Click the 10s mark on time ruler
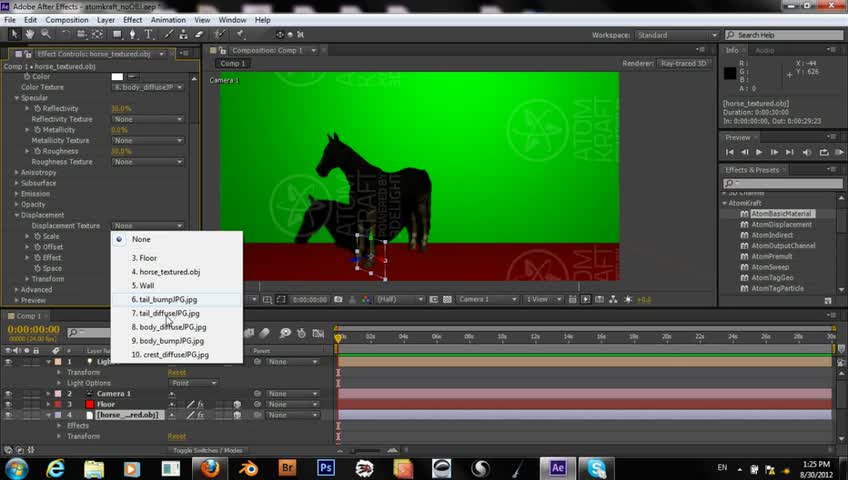848x480 pixels. (x=502, y=337)
